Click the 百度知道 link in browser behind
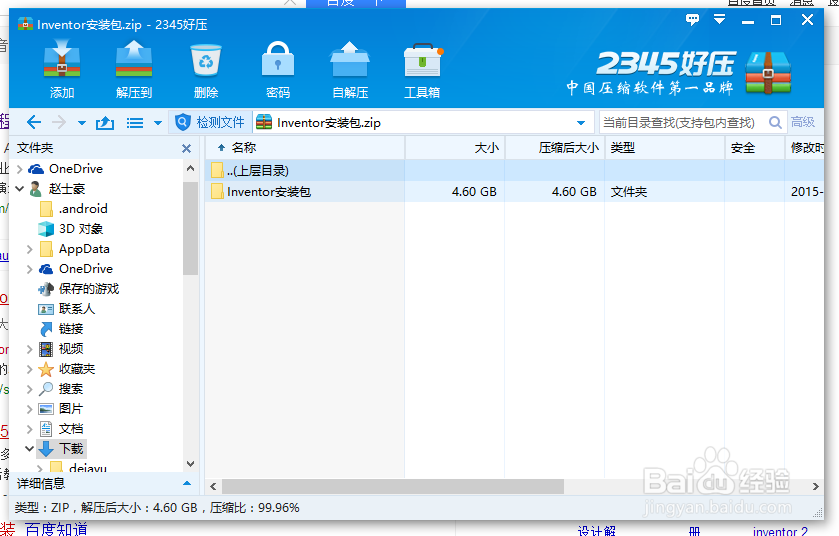839x536 pixels. 56,530
